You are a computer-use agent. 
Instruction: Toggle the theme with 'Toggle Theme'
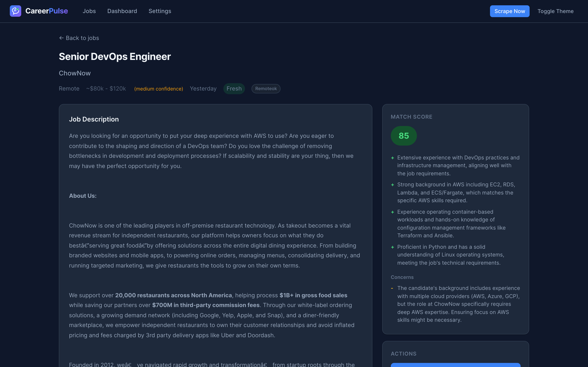point(555,11)
